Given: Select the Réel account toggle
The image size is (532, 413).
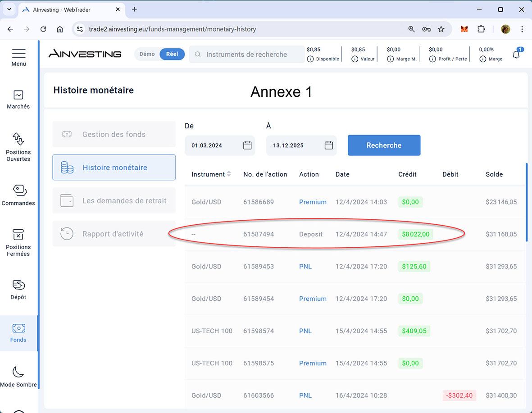Looking at the screenshot, I should click(172, 54).
